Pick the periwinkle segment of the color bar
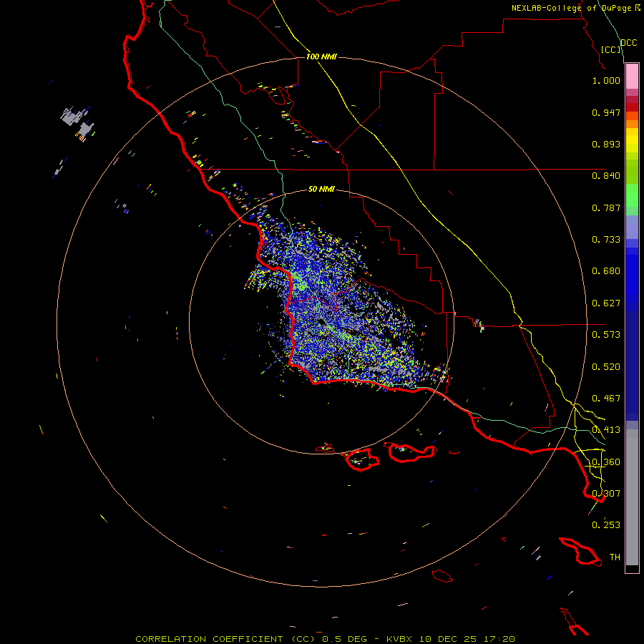 pyautogui.click(x=632, y=228)
